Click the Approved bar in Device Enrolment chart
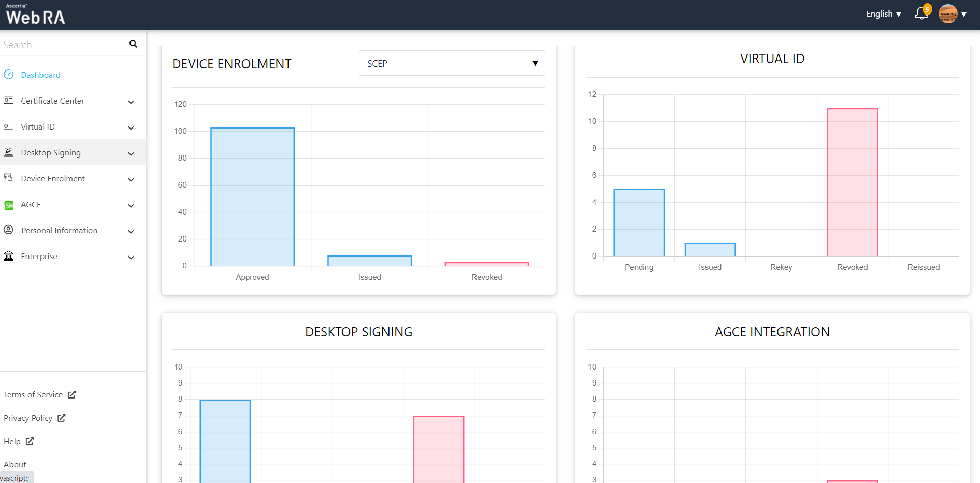Image resolution: width=980 pixels, height=483 pixels. (x=252, y=197)
